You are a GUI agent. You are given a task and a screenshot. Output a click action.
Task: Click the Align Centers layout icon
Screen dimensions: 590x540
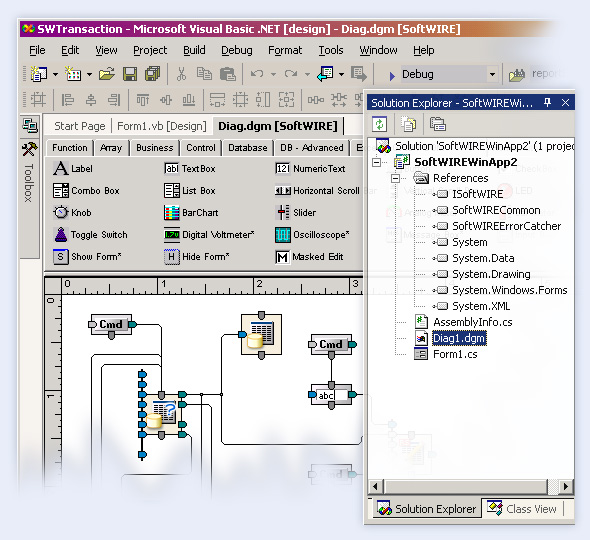(x=91, y=100)
